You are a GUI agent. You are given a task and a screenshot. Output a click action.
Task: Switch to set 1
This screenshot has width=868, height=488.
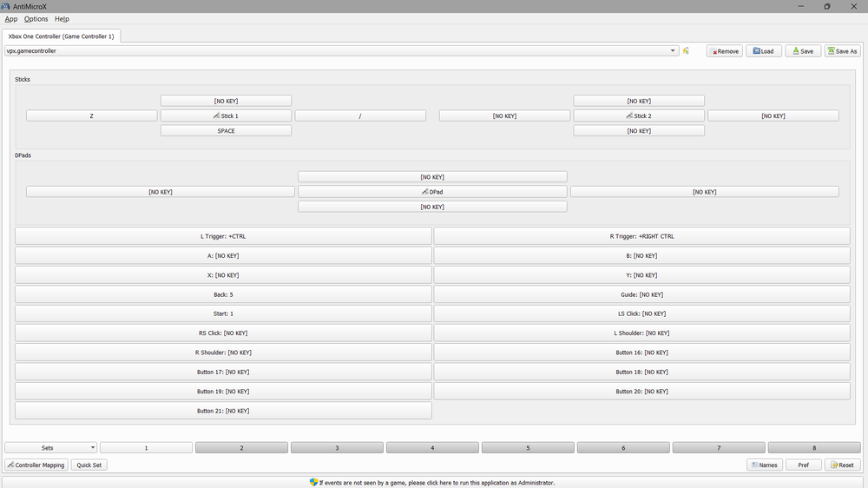click(146, 447)
